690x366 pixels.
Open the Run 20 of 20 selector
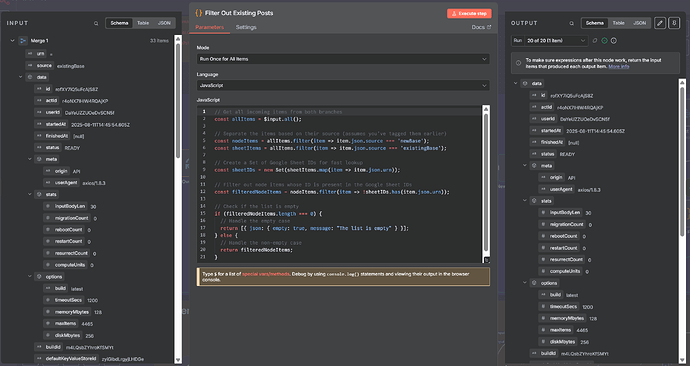coord(556,40)
